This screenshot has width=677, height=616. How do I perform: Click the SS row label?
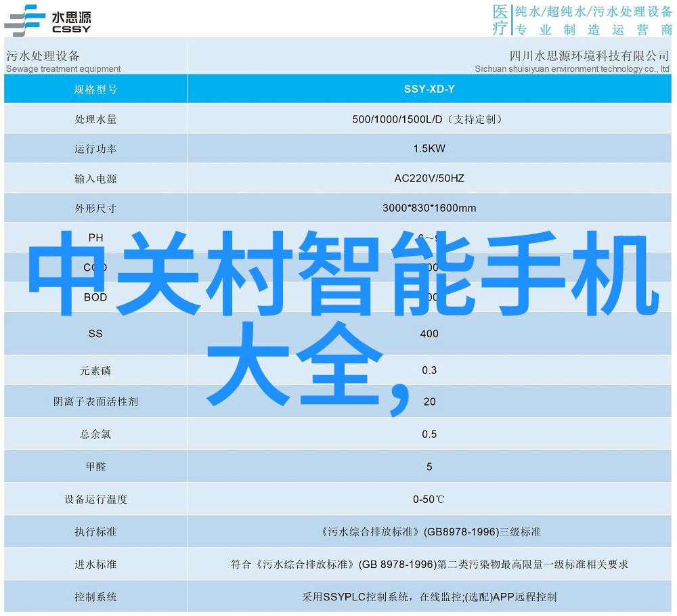[95, 334]
